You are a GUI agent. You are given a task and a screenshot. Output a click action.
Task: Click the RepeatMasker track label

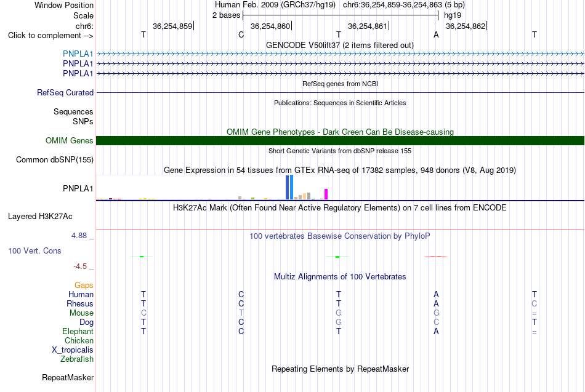point(68,377)
